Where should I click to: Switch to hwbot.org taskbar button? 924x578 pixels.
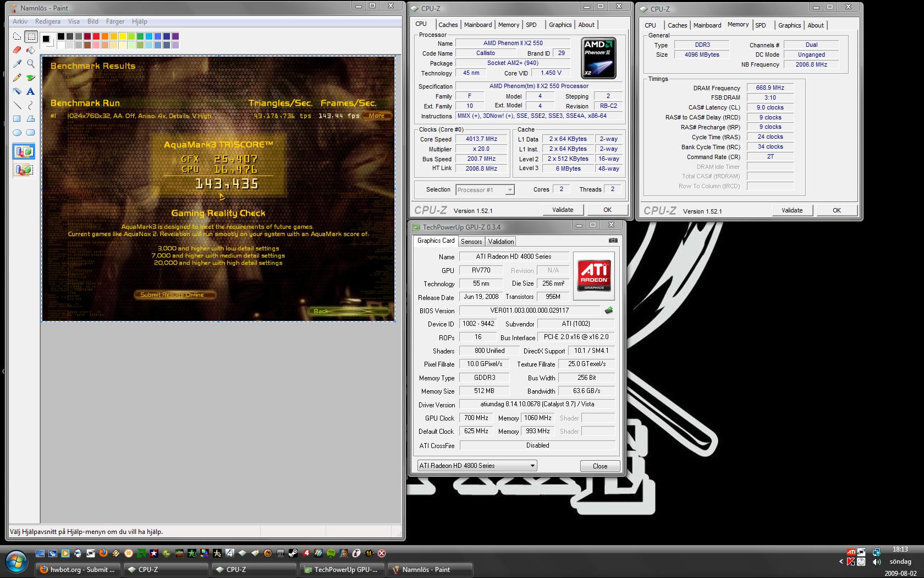coord(78,570)
